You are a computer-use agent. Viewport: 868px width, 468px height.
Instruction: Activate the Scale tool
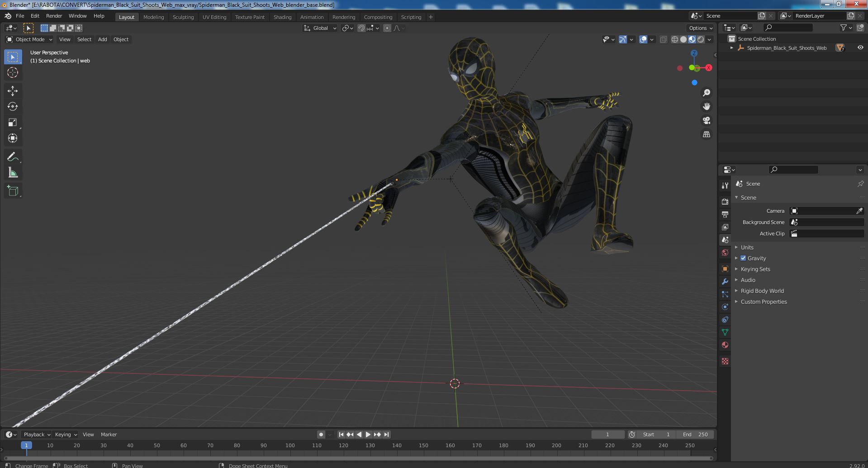pyautogui.click(x=13, y=123)
